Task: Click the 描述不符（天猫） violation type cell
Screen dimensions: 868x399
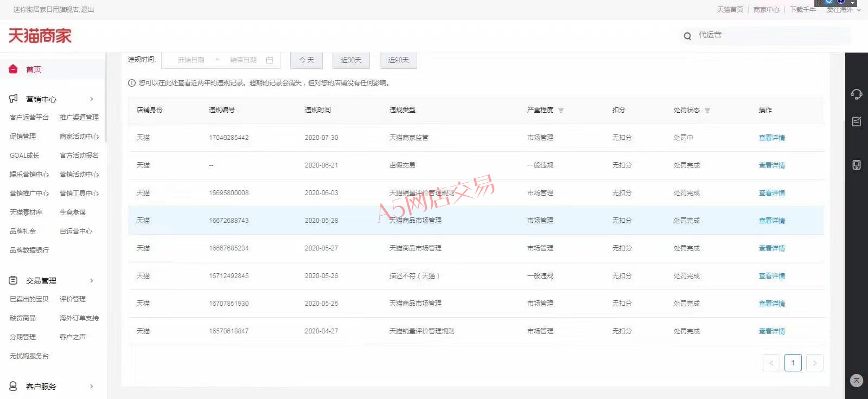Action: point(414,276)
